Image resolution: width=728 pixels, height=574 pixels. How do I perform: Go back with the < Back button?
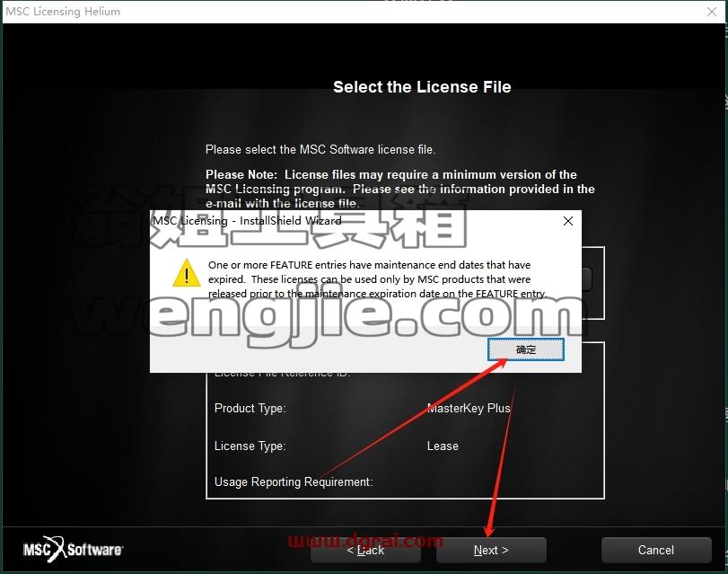click(x=365, y=551)
